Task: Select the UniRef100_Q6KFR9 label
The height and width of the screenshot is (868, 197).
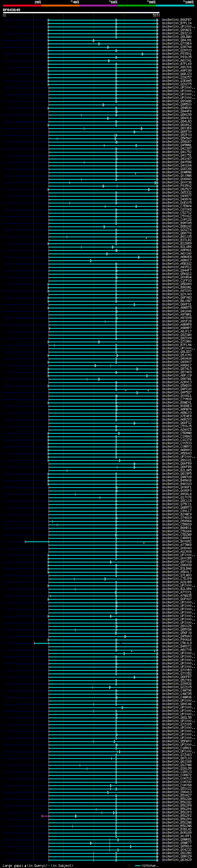Action: click(177, 463)
